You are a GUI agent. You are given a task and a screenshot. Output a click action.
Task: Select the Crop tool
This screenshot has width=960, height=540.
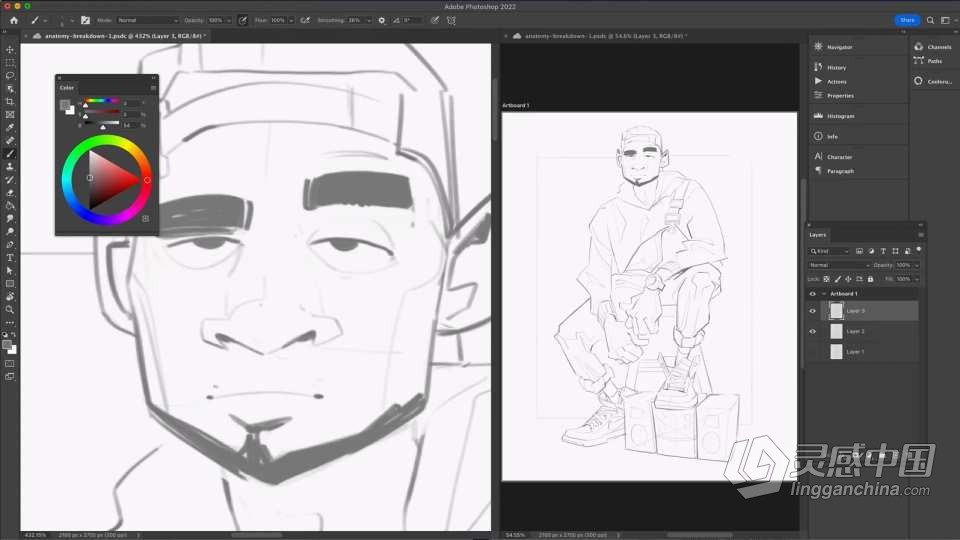click(10, 102)
